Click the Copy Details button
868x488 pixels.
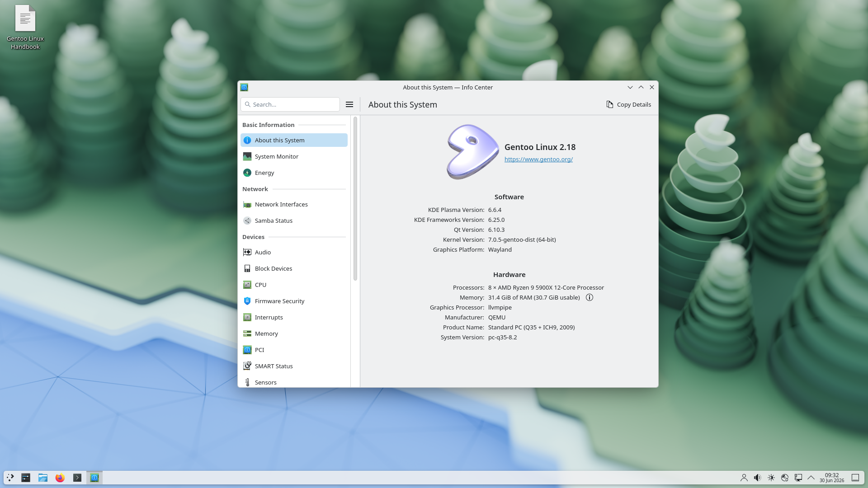click(628, 104)
